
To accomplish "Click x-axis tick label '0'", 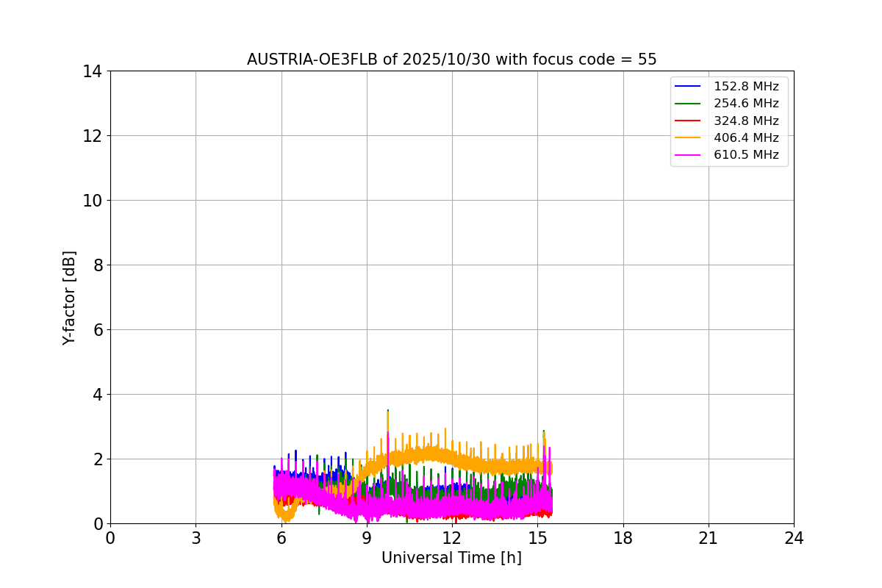I will coord(110,538).
